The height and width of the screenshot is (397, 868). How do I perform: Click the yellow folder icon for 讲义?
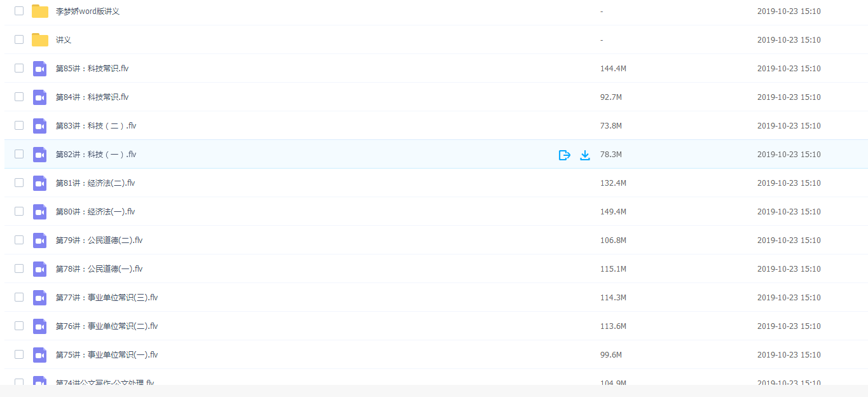click(40, 39)
